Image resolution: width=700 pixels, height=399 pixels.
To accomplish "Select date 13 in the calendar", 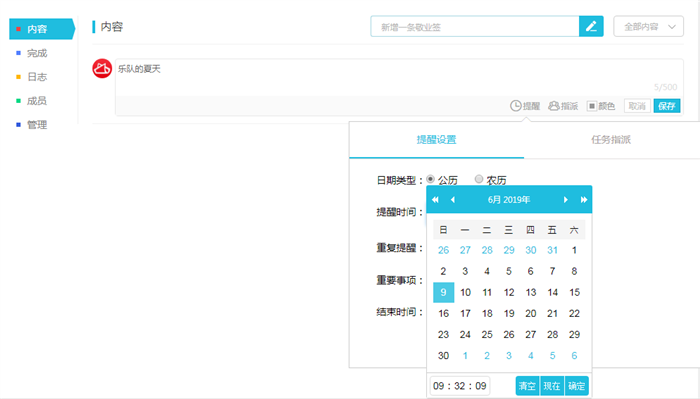I will pyautogui.click(x=530, y=292).
